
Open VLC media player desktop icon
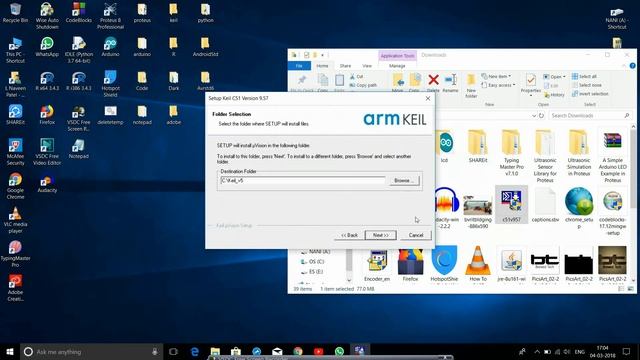[x=15, y=220]
